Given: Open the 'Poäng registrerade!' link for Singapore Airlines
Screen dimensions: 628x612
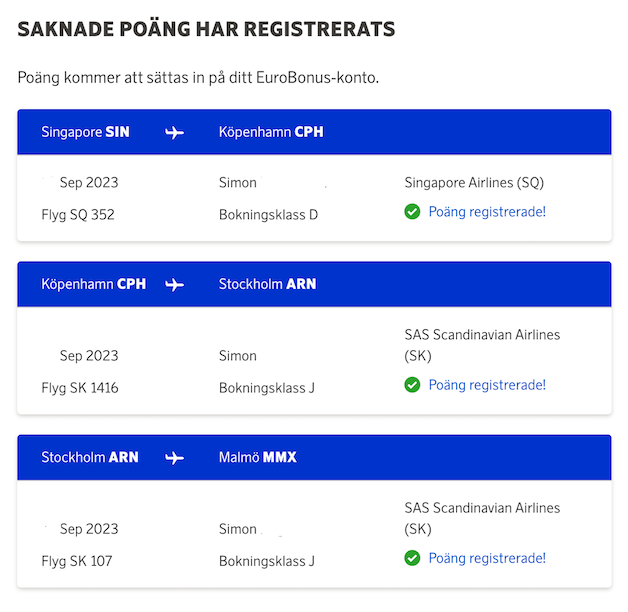Looking at the screenshot, I should point(487,212).
